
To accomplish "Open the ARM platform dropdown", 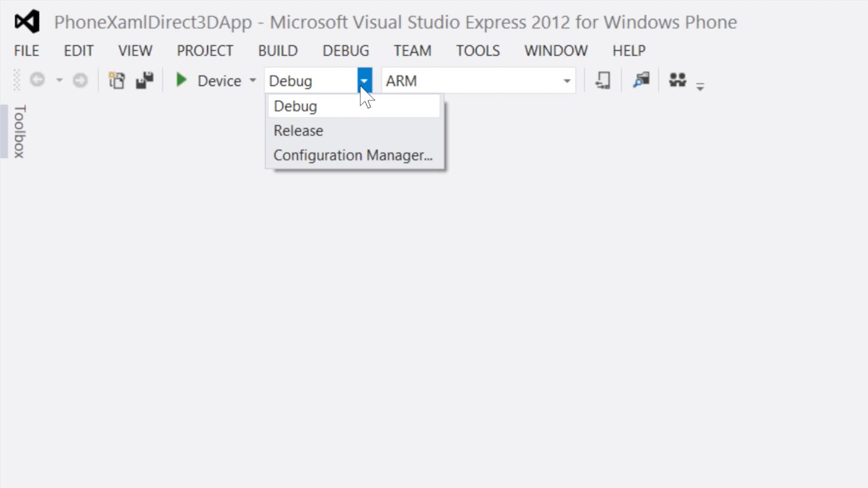I will [566, 80].
